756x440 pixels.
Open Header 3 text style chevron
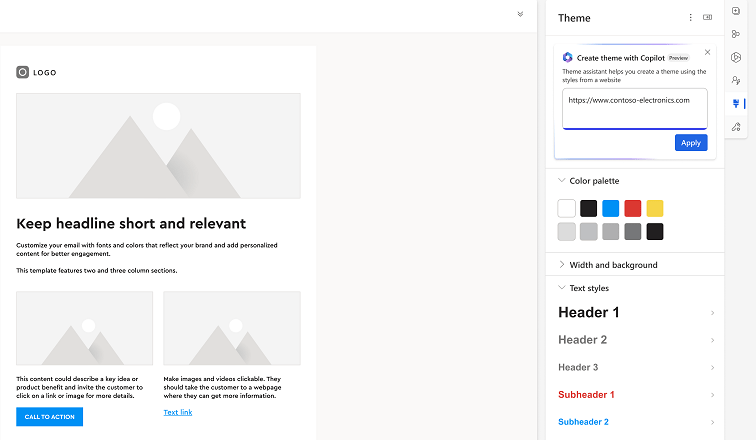[712, 368]
